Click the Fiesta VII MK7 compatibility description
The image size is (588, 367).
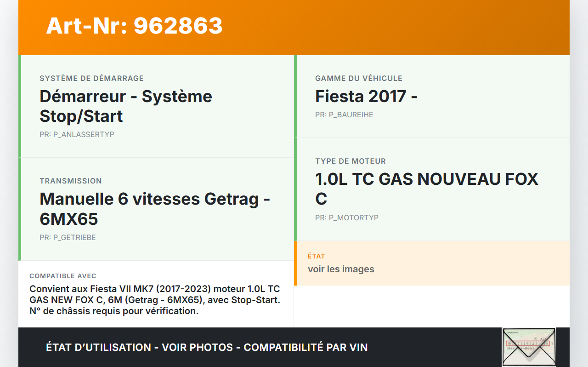[155, 300]
